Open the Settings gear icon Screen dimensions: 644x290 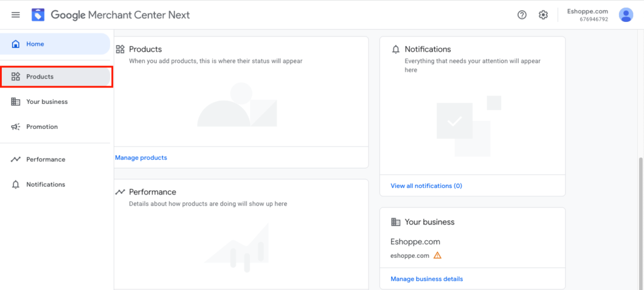click(543, 15)
